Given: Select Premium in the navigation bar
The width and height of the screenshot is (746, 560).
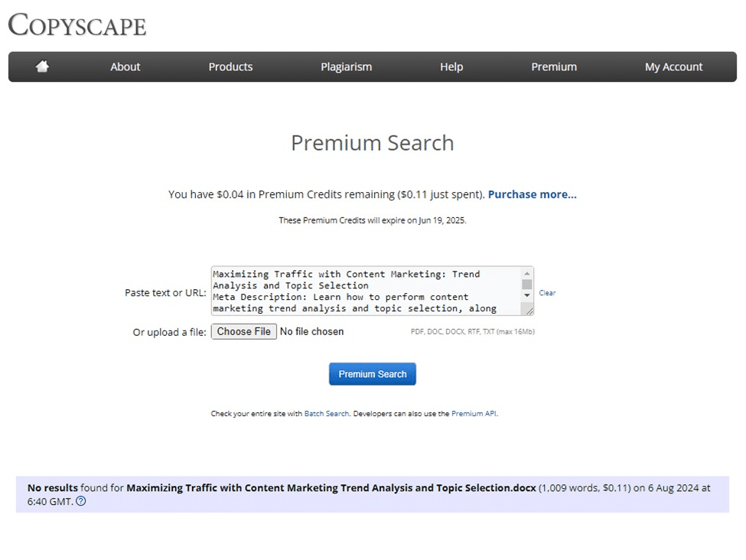Looking at the screenshot, I should coord(554,67).
